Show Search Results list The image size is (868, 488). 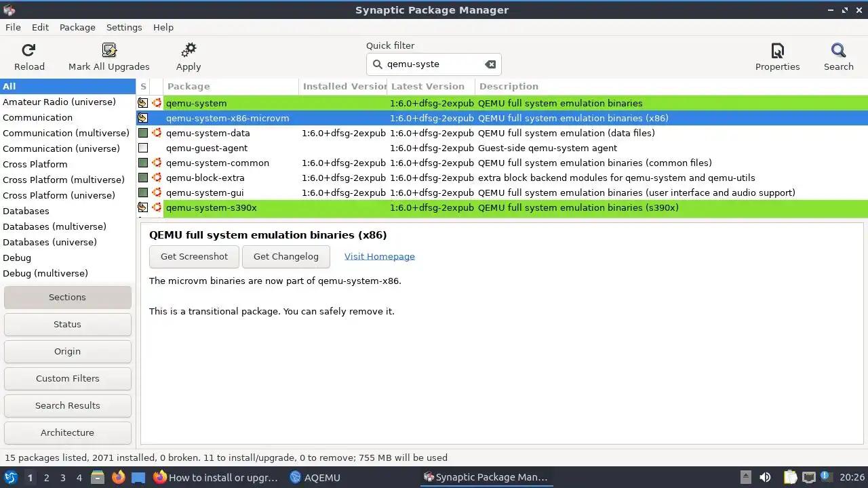point(67,405)
